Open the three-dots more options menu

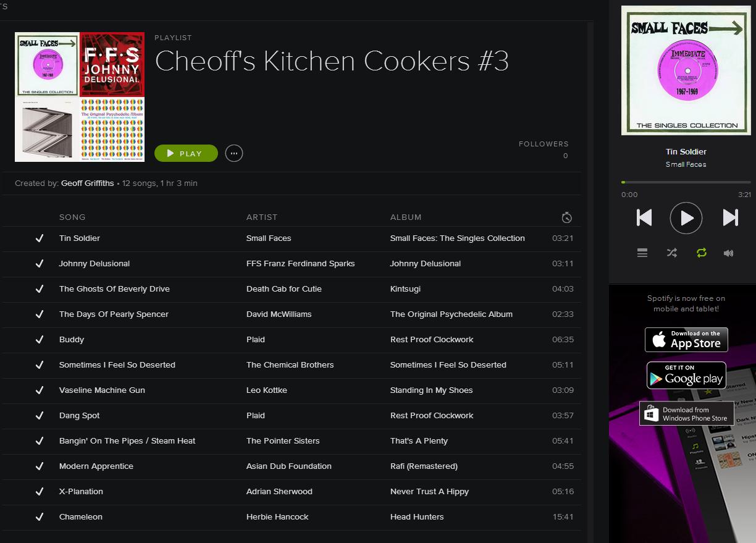pos(234,153)
